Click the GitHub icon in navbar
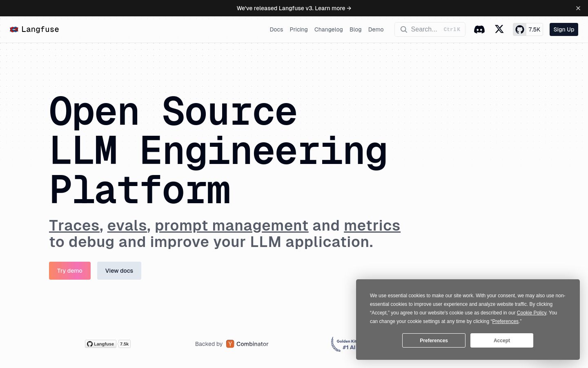Viewport: 588px width, 368px height. pos(519,29)
